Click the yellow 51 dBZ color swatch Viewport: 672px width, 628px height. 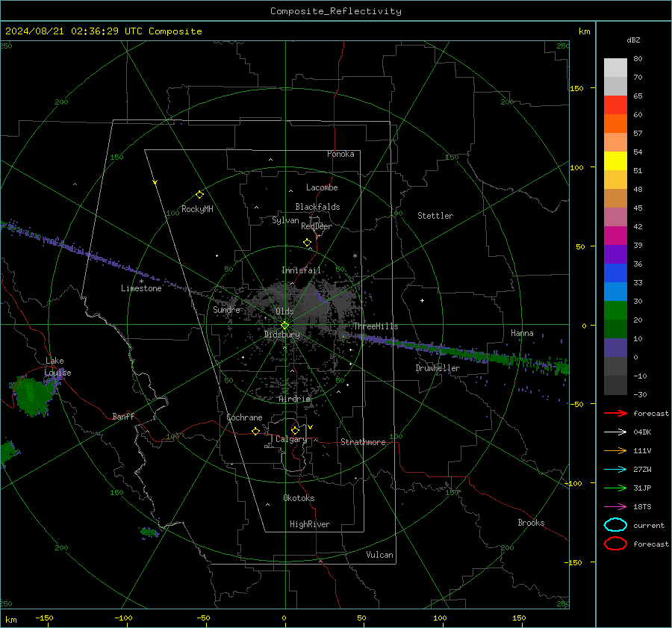tap(615, 161)
